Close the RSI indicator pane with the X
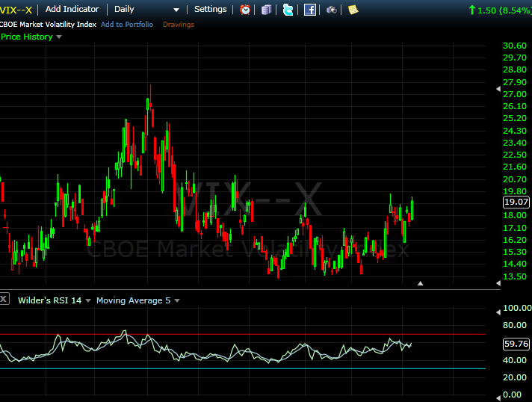532x402 pixels. (x=4, y=299)
